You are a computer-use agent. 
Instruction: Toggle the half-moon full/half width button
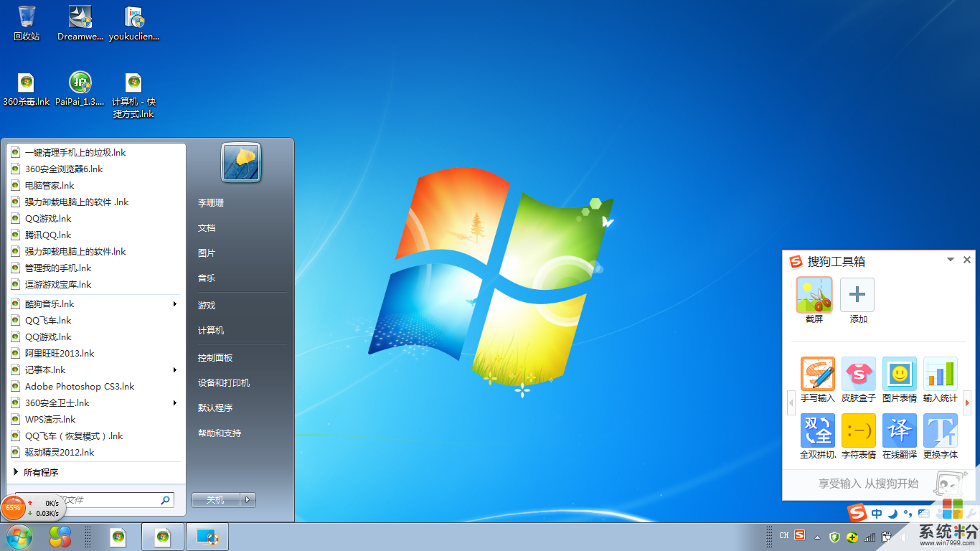point(893,514)
